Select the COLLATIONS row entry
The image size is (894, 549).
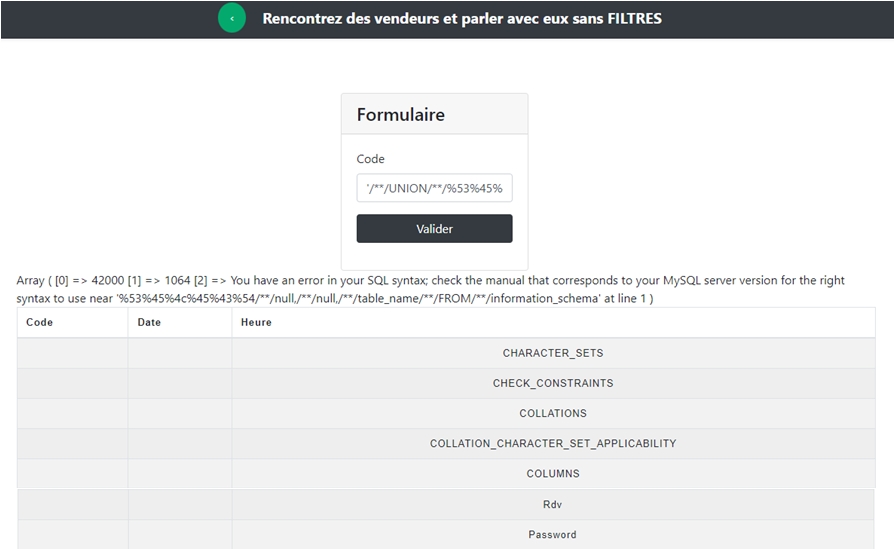pos(552,413)
